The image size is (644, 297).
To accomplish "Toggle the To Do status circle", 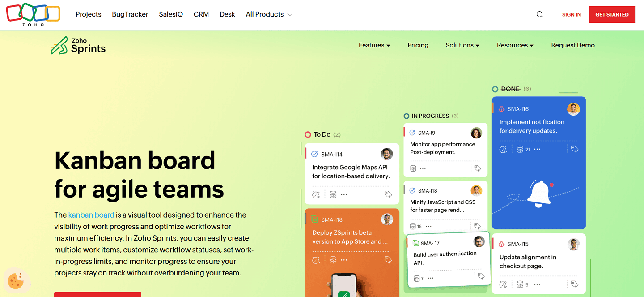I will (307, 134).
